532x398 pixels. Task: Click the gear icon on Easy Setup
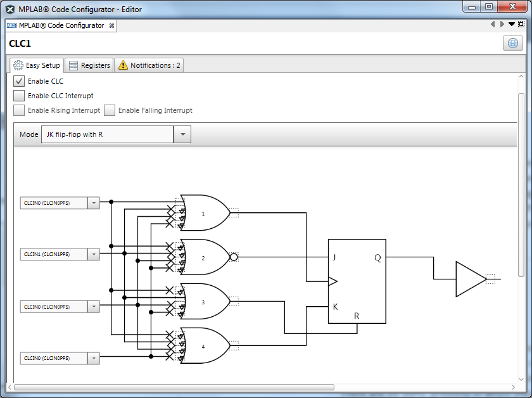[18, 65]
